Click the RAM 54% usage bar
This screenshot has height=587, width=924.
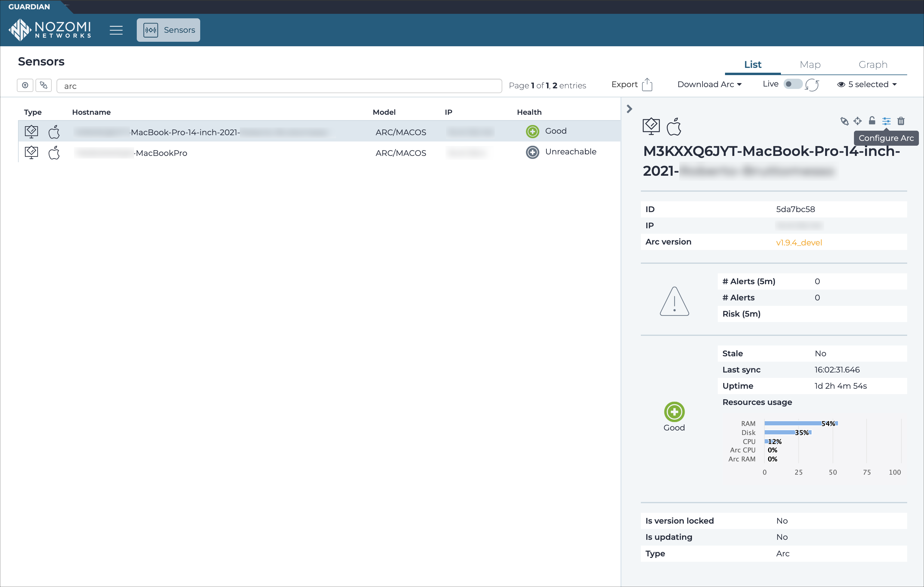pyautogui.click(x=801, y=423)
